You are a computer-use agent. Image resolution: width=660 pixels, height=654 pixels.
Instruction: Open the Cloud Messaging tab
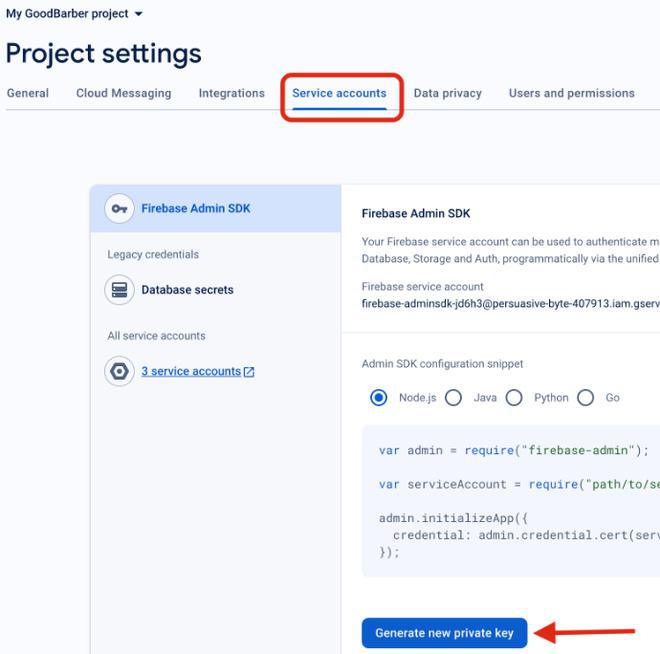(123, 93)
